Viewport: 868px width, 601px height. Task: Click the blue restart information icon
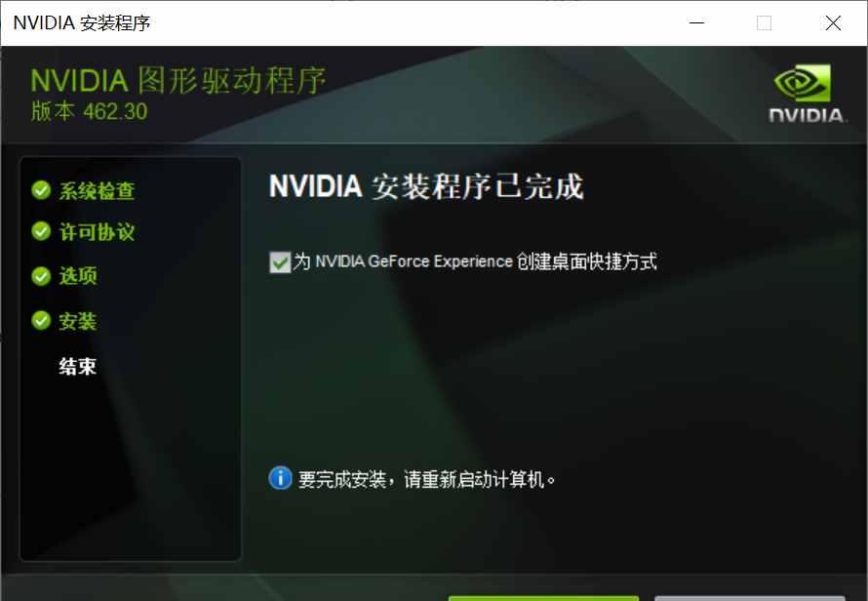tap(280, 477)
